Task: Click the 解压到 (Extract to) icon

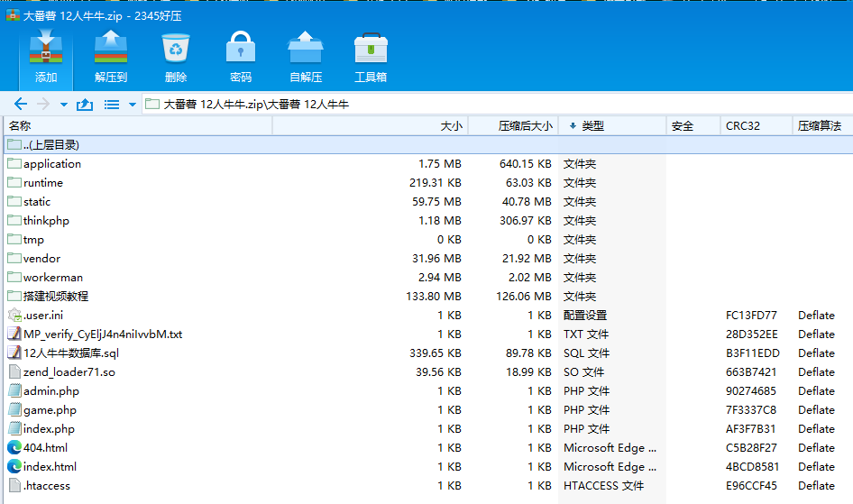Action: pyautogui.click(x=110, y=48)
